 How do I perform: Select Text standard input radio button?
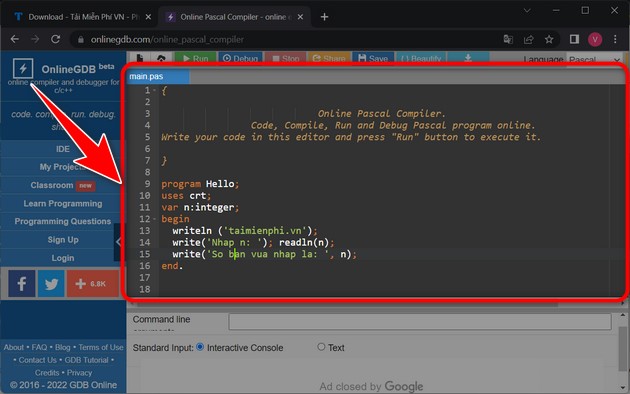coord(321,347)
